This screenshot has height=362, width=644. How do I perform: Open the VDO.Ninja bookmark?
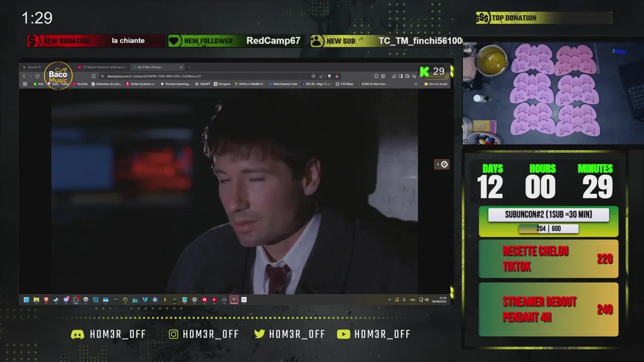(345, 84)
